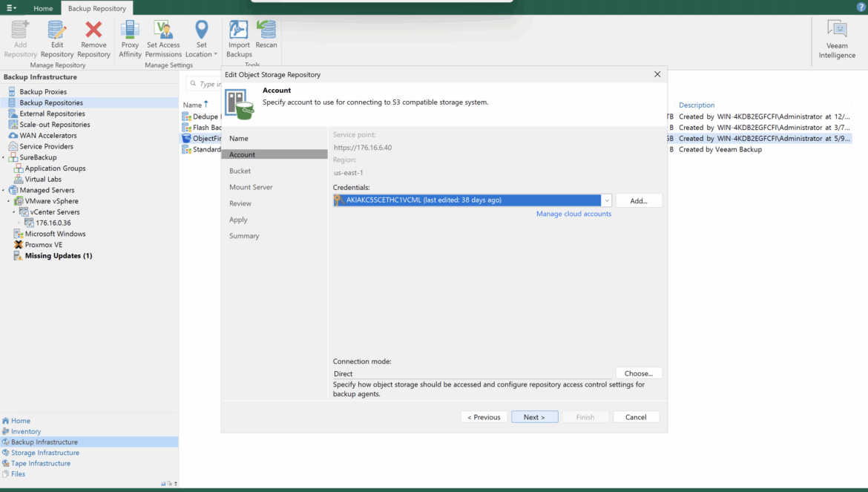This screenshot has width=868, height=492.
Task: Select WAN Accelerators tree node
Action: coord(48,136)
